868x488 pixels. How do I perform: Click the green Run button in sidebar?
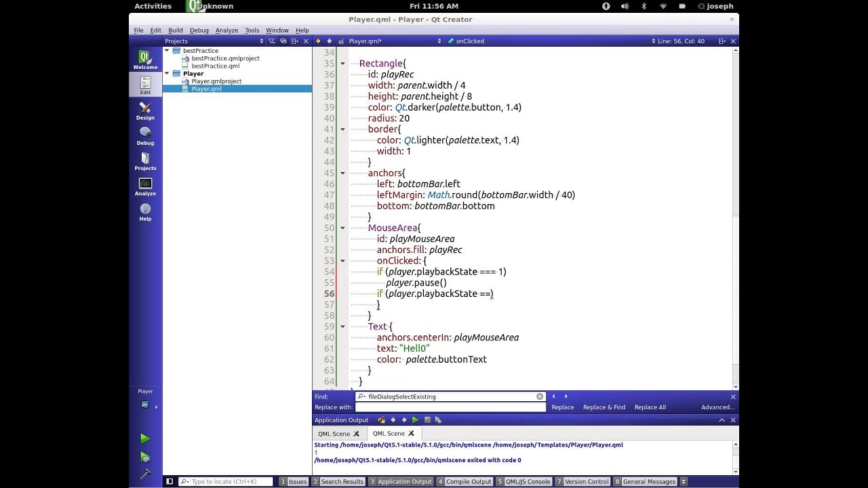145,439
